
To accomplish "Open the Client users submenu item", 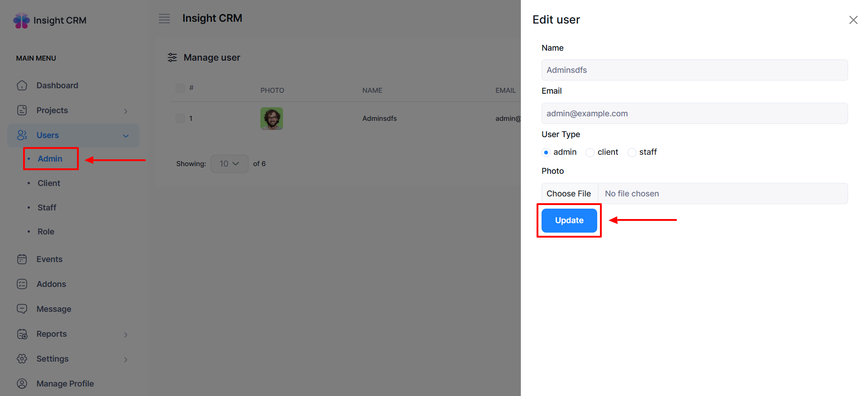I will click(x=49, y=183).
